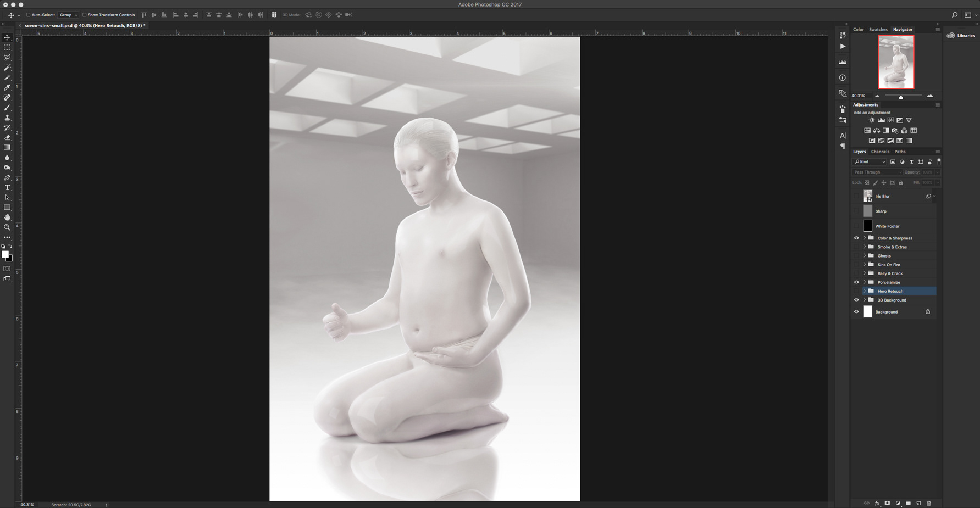Viewport: 980px width, 508px height.
Task: Add a Levels adjustment
Action: tap(881, 120)
